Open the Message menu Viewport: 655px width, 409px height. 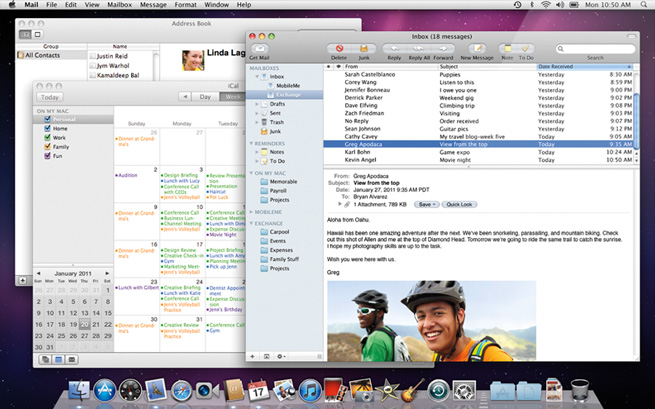tap(153, 5)
